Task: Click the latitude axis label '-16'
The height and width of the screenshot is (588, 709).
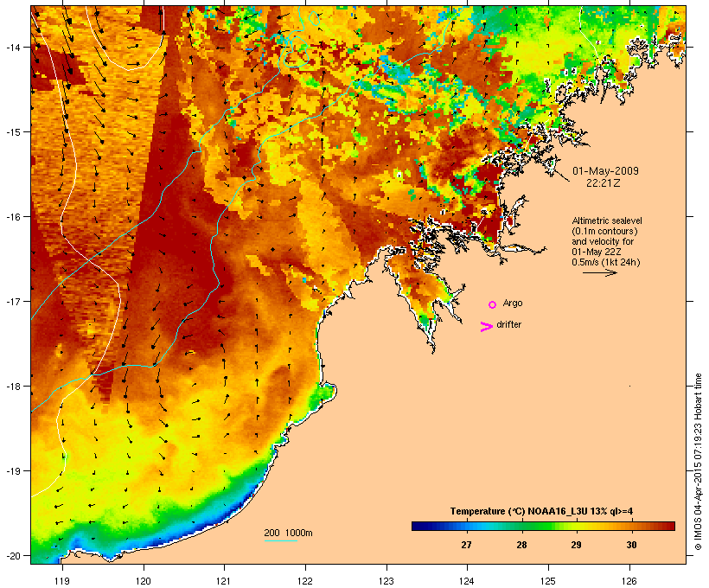Action: tap(12, 217)
